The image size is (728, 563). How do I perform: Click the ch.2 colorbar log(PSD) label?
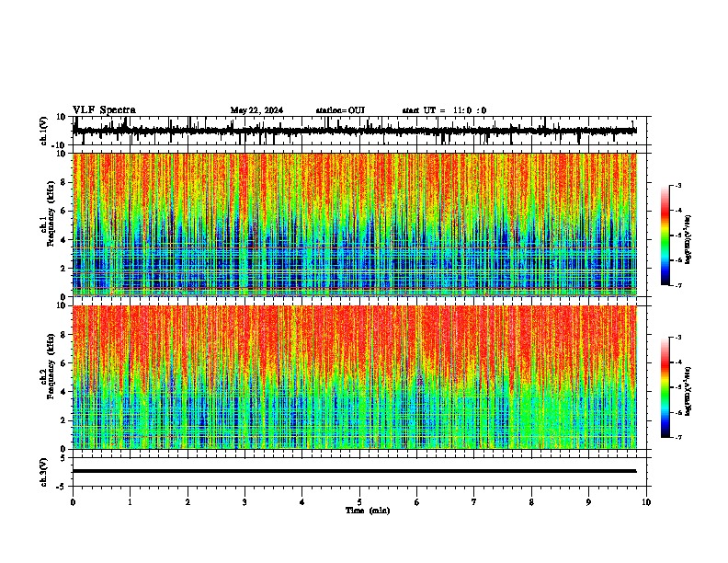tap(688, 392)
